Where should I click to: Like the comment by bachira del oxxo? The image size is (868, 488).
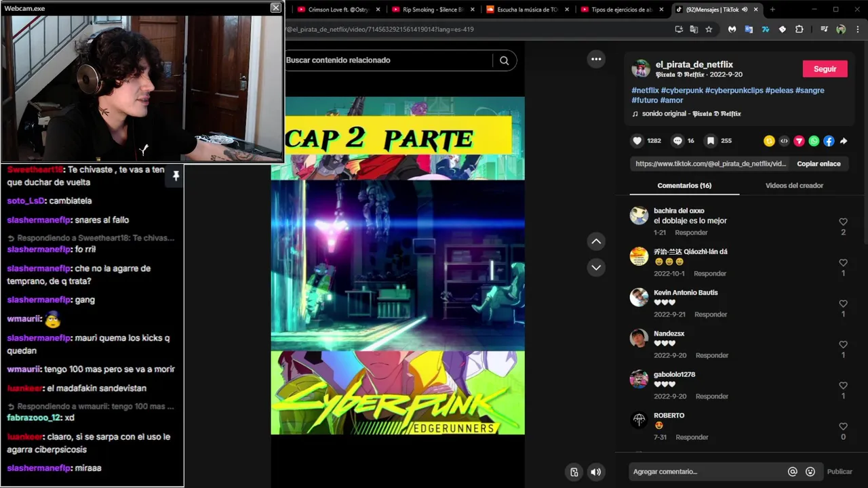point(843,222)
